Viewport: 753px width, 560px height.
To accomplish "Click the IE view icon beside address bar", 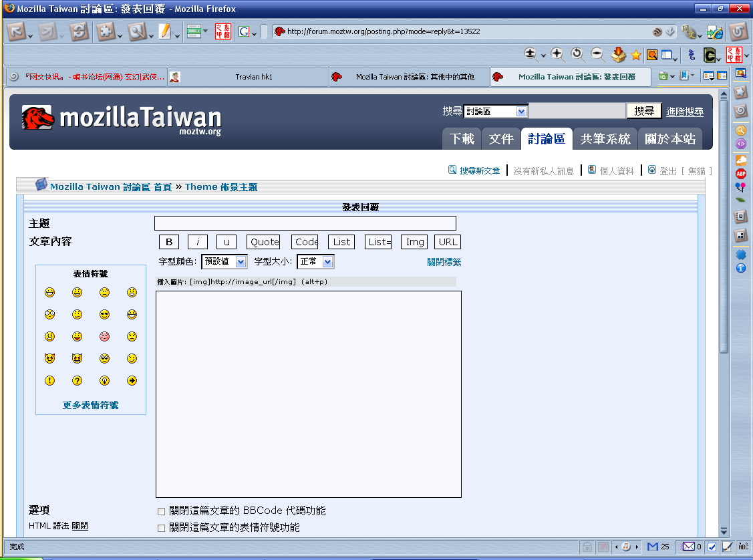I will [x=715, y=31].
